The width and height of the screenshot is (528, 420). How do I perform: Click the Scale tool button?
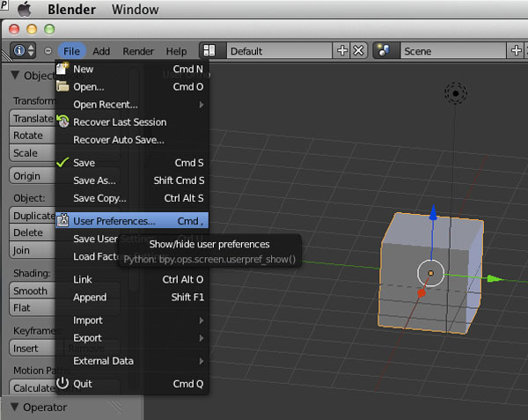pos(33,153)
